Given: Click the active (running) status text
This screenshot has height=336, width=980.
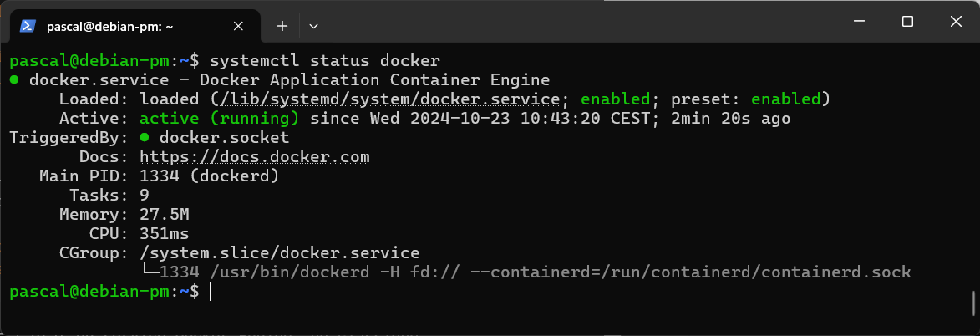Looking at the screenshot, I should (220, 118).
